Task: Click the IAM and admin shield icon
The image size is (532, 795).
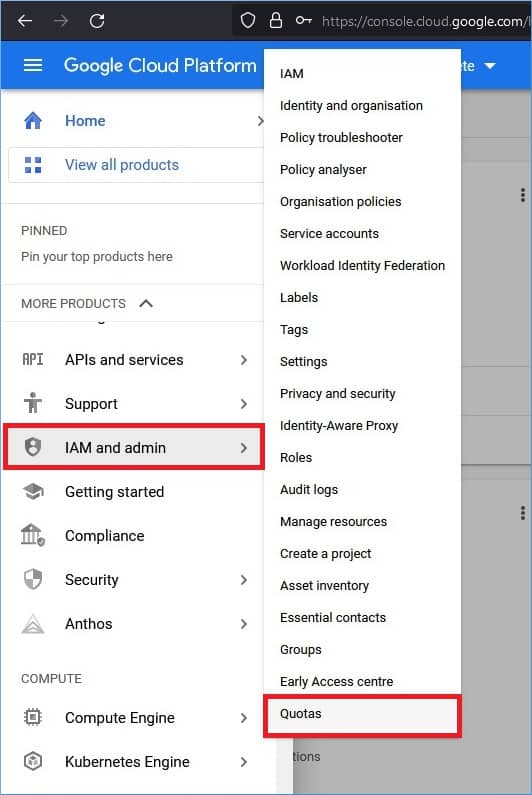Action: pos(33,447)
